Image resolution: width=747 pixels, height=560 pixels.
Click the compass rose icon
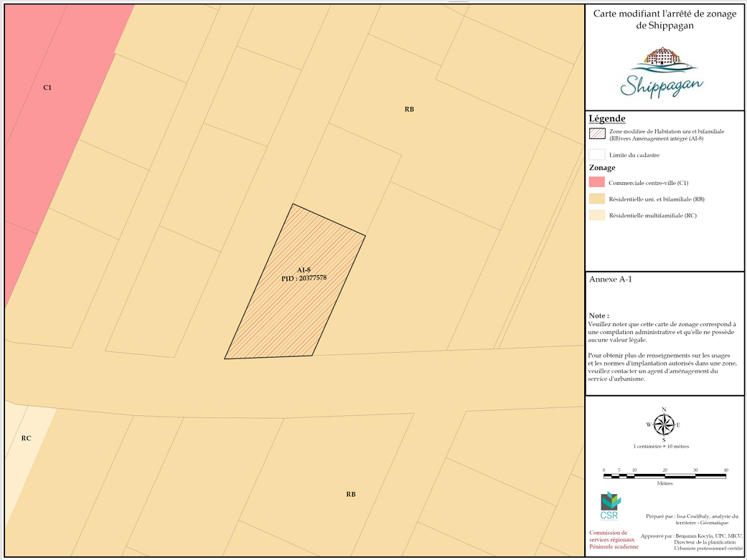pos(663,424)
